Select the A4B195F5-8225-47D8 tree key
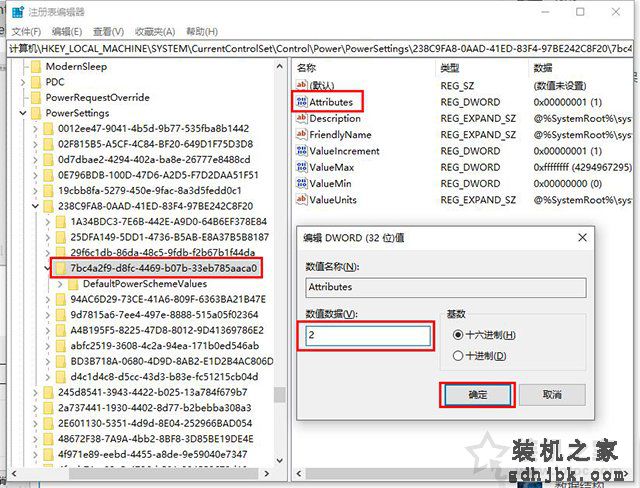 [x=167, y=331]
